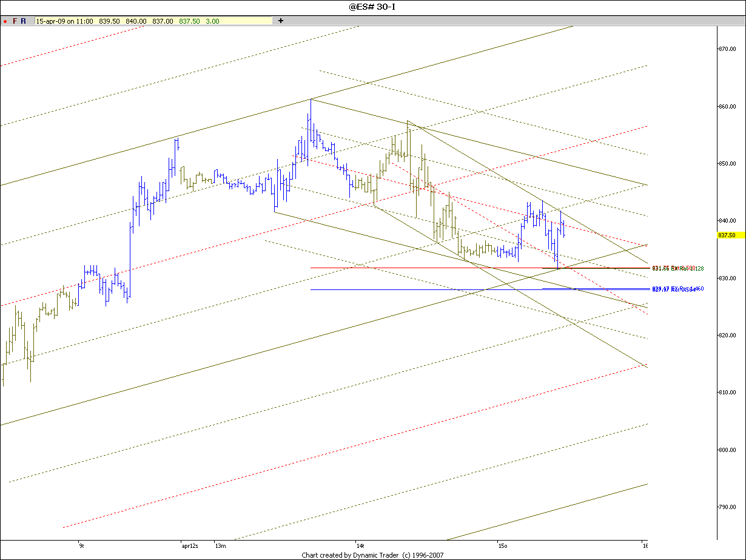Viewport: 746px width, 560px height.
Task: Click the low price value 837.00
Action: point(163,21)
